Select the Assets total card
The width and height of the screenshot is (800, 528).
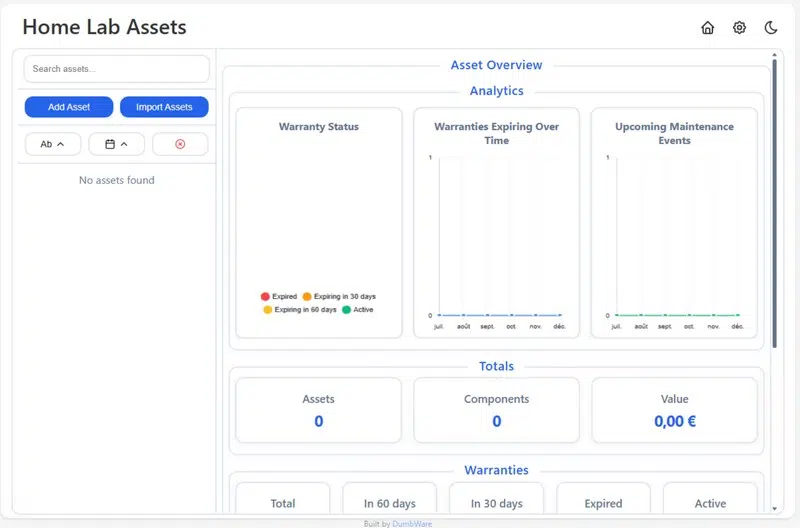[318, 410]
